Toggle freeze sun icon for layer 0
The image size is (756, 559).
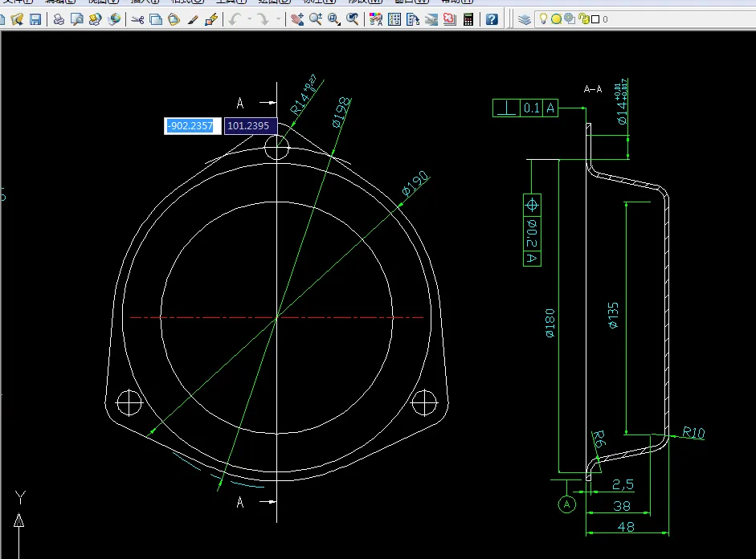point(556,19)
